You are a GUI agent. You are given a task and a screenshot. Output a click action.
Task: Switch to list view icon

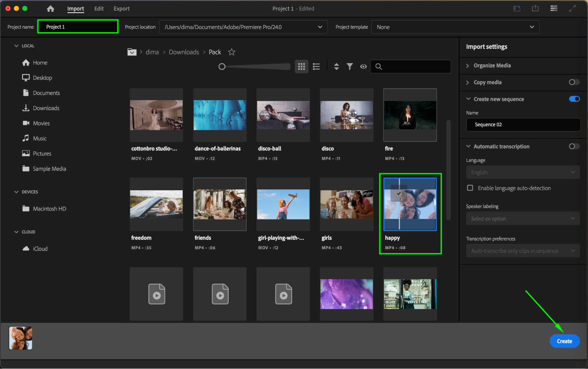click(x=316, y=66)
